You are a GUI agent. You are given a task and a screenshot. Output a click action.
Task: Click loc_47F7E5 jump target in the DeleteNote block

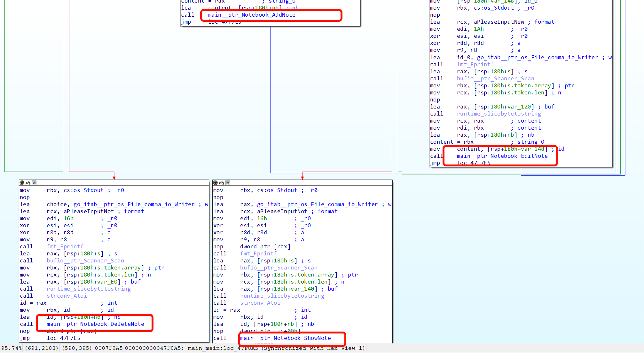[63, 338]
